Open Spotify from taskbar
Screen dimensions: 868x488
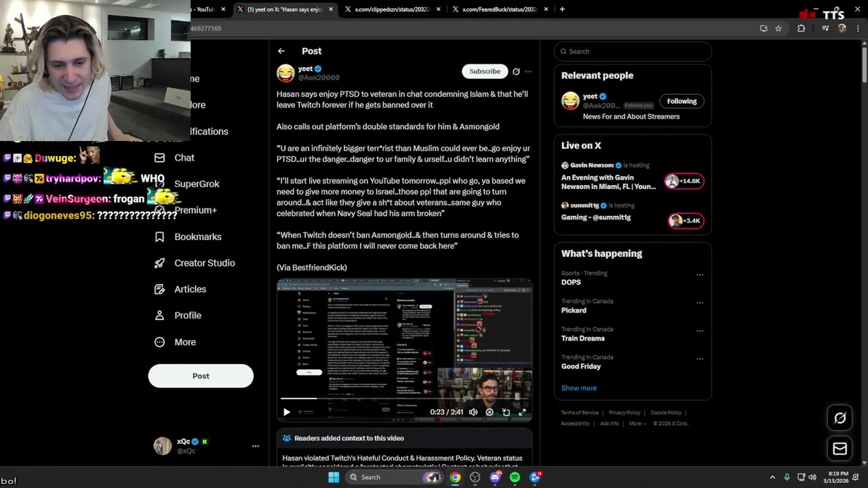[515, 477]
